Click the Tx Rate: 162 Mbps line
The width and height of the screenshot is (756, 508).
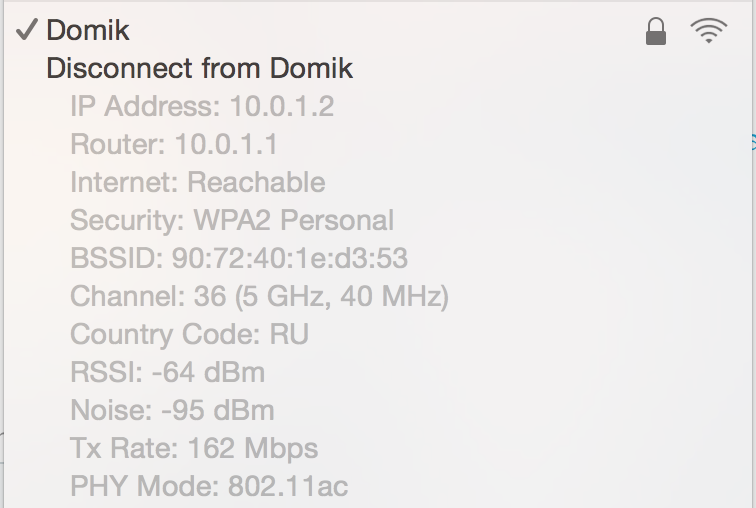[x=194, y=448]
